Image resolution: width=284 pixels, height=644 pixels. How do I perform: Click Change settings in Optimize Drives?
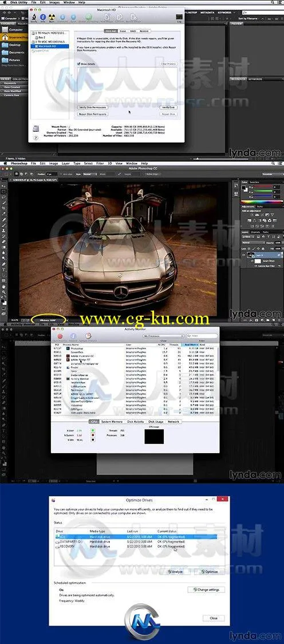pos(207,590)
